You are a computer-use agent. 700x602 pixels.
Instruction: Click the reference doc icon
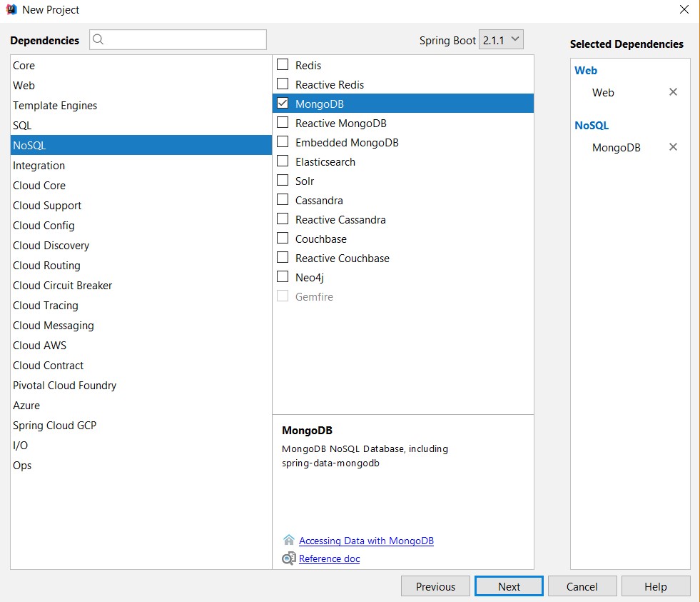coord(289,558)
